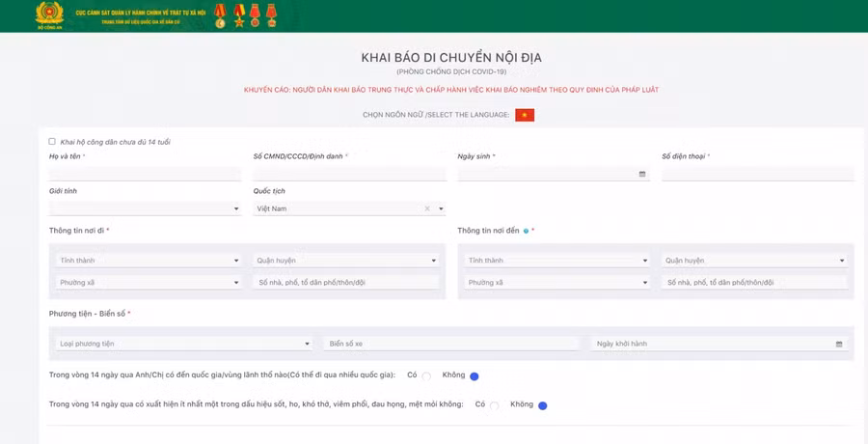Viewport: 868px width, 444px height.
Task: Click the (PHÒNG CHỐNG DỊCH COVID-19) subtitle
Action: pyautogui.click(x=451, y=72)
